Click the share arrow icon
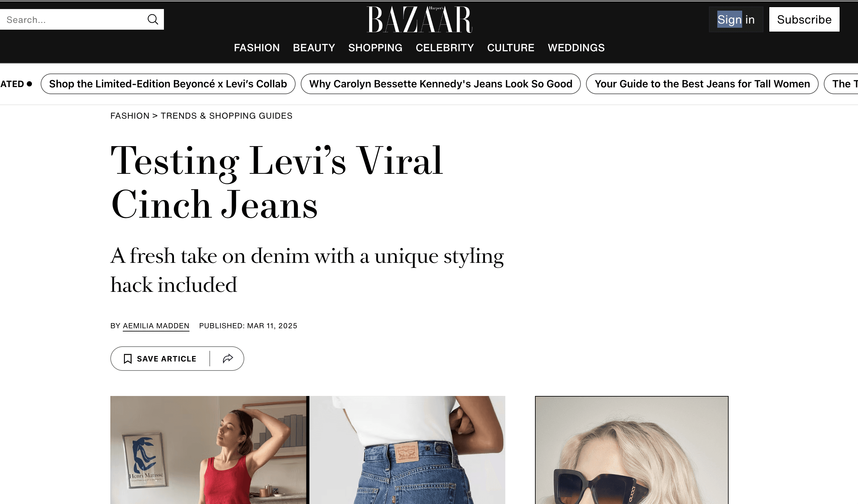 (228, 358)
